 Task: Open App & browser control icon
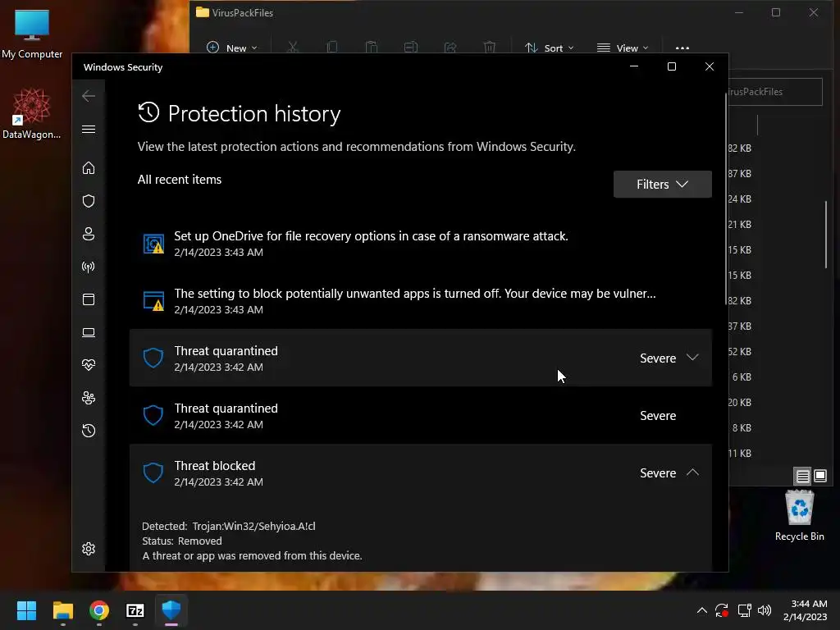coord(89,299)
